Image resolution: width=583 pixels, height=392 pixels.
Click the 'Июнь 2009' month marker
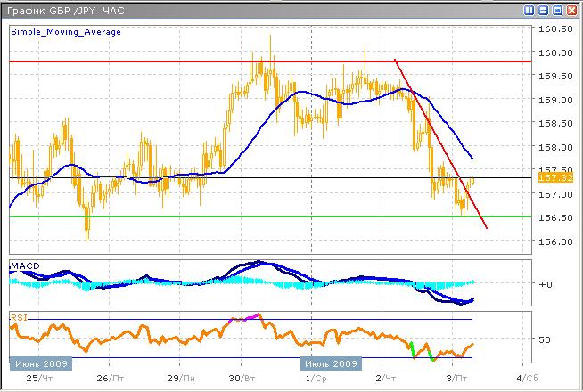coord(40,364)
